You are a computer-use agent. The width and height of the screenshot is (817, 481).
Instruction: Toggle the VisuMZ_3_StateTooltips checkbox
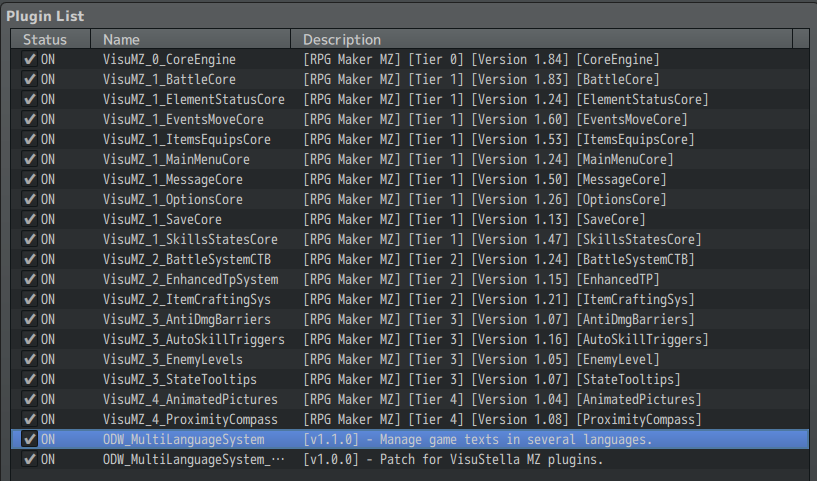coord(30,379)
